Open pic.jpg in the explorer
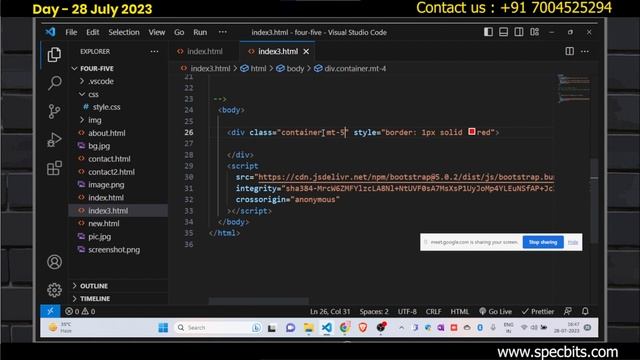The image size is (640, 360). (x=100, y=236)
